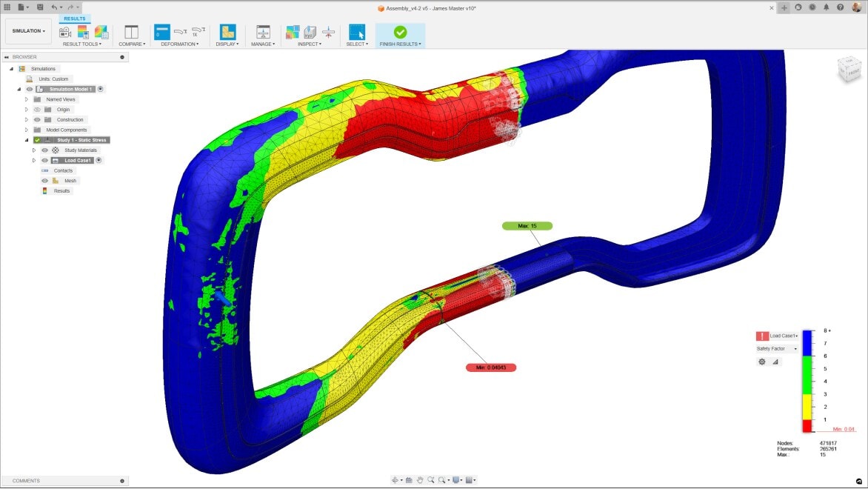The height and width of the screenshot is (489, 868).
Task: Open the legend histogram icon
Action: click(775, 361)
